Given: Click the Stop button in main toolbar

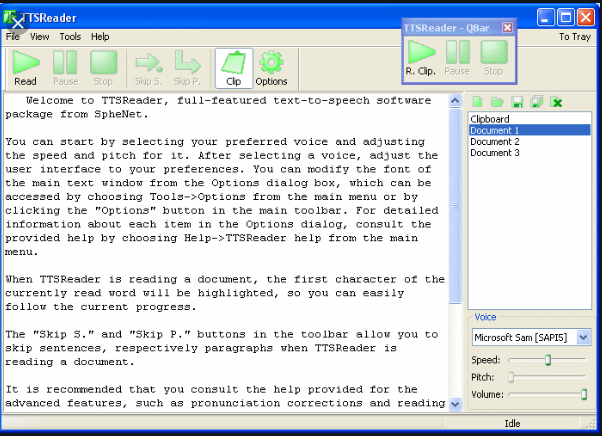Looking at the screenshot, I should click(103, 68).
